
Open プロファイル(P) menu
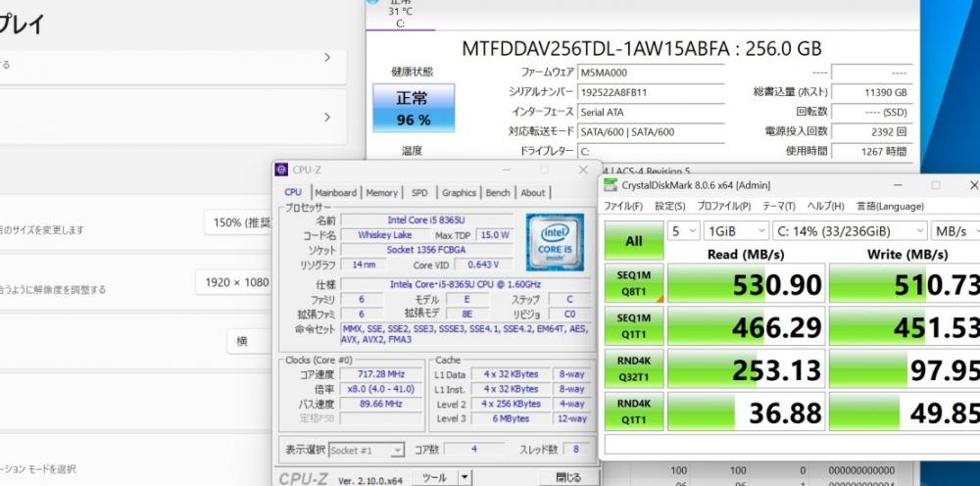(724, 206)
